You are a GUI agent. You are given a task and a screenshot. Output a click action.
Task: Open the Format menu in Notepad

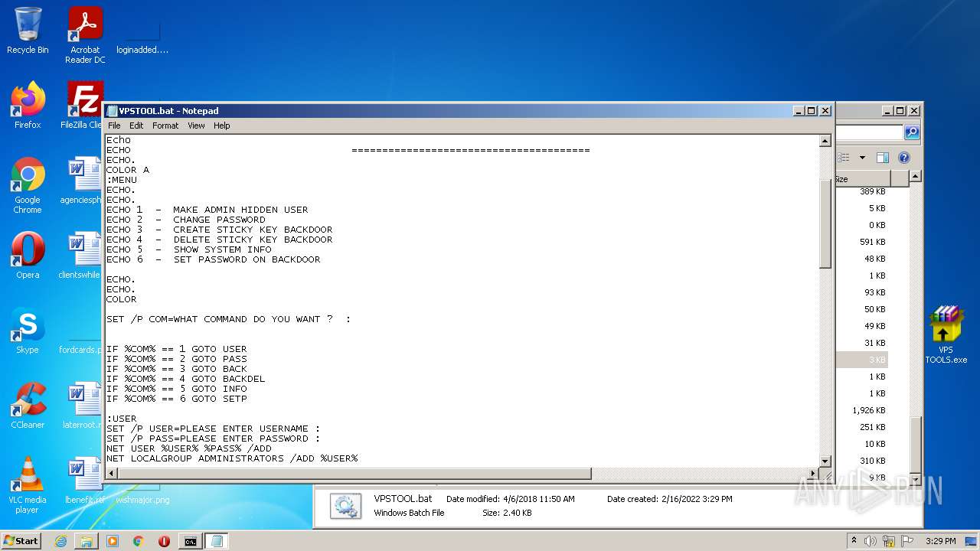click(165, 126)
